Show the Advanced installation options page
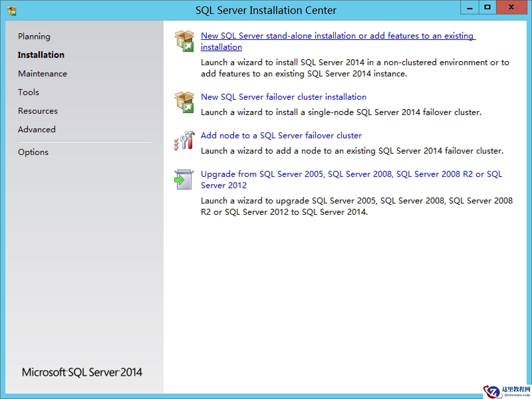Image resolution: width=532 pixels, height=399 pixels. 37,129
